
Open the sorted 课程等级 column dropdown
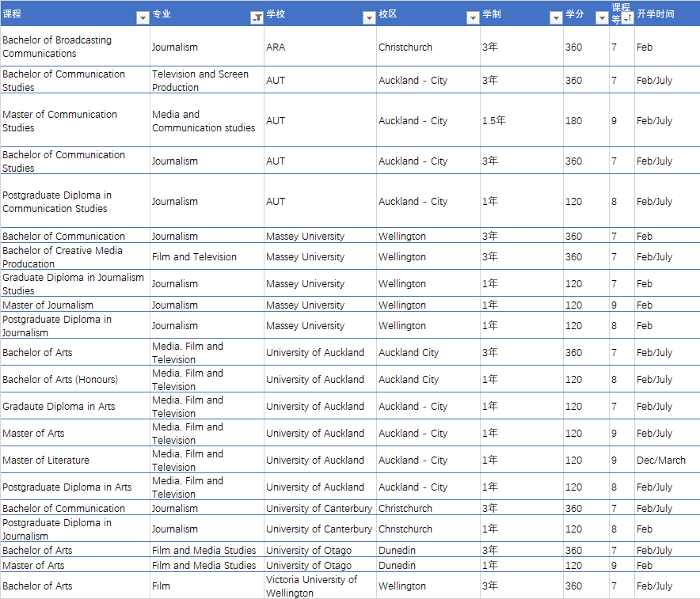pyautogui.click(x=628, y=18)
